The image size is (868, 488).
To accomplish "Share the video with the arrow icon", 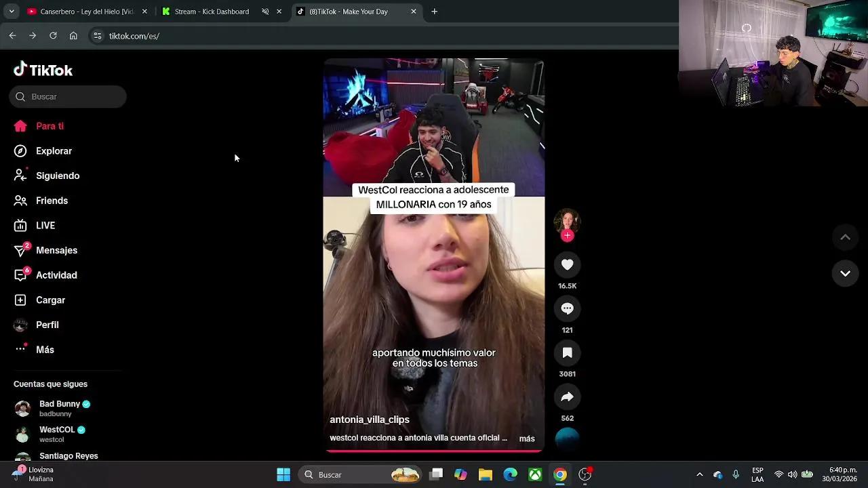I will pos(567,397).
